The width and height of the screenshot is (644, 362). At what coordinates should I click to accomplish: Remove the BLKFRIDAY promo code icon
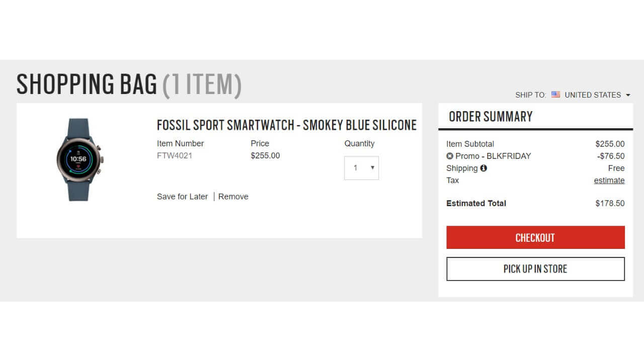click(450, 156)
